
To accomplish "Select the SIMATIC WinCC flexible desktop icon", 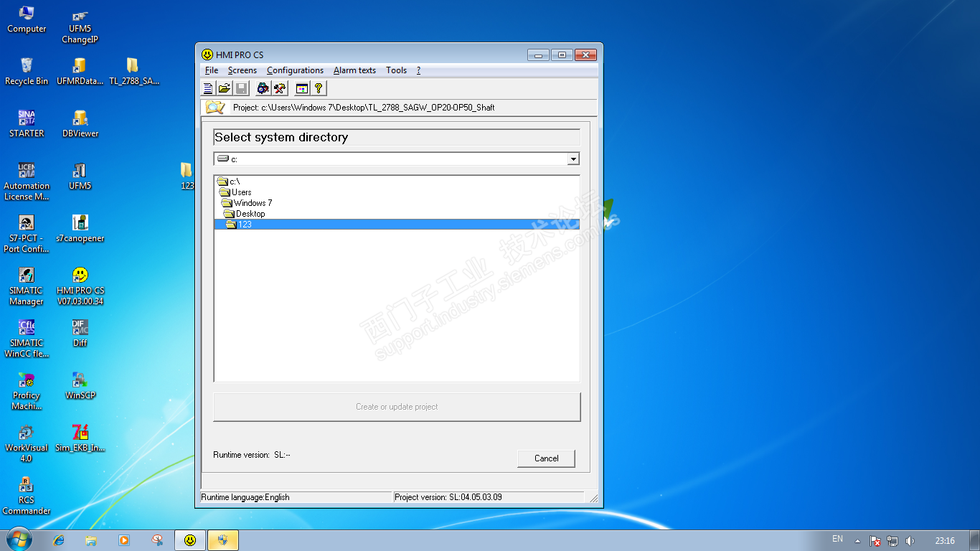I will click(x=27, y=339).
